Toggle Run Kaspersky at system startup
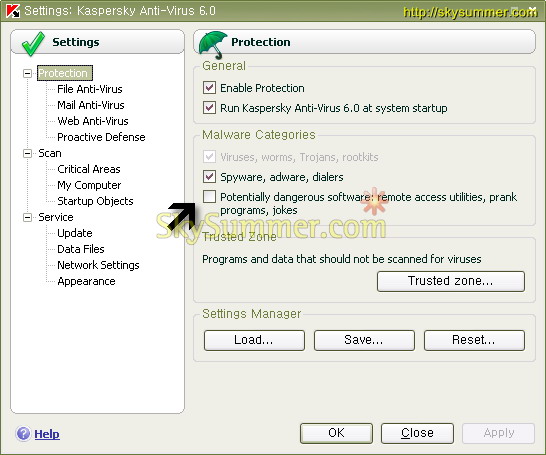The image size is (546, 455). tap(209, 108)
